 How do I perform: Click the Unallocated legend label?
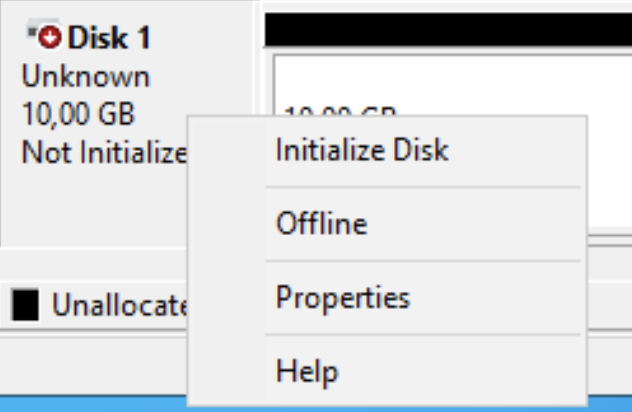coord(120,304)
